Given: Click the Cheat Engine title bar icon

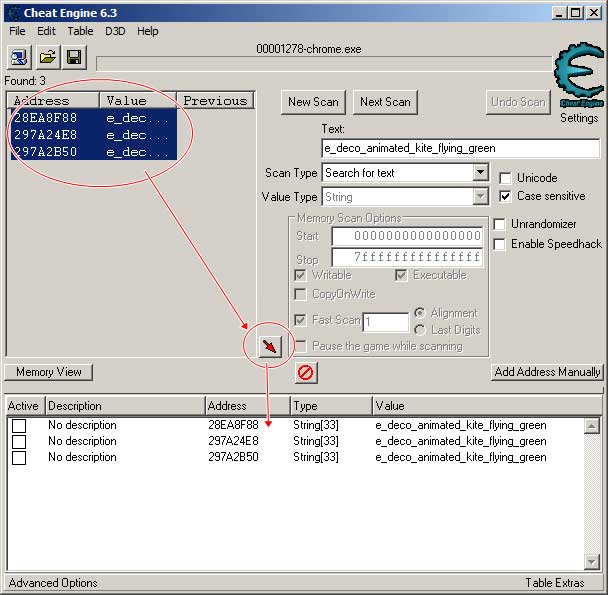Looking at the screenshot, I should (14, 13).
